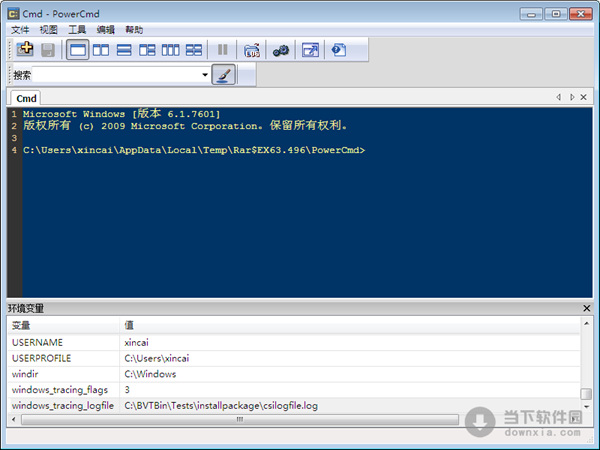Select the three columns layout icon
Image resolution: width=600 pixels, height=450 pixels.
[170, 50]
